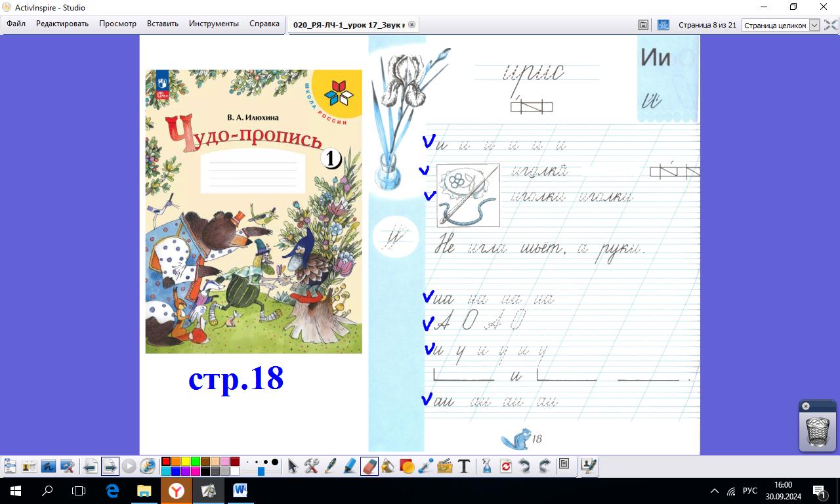The width and height of the screenshot is (840, 504).
Task: Click the page notes icon in bottom toolbar
Action: 564,464
